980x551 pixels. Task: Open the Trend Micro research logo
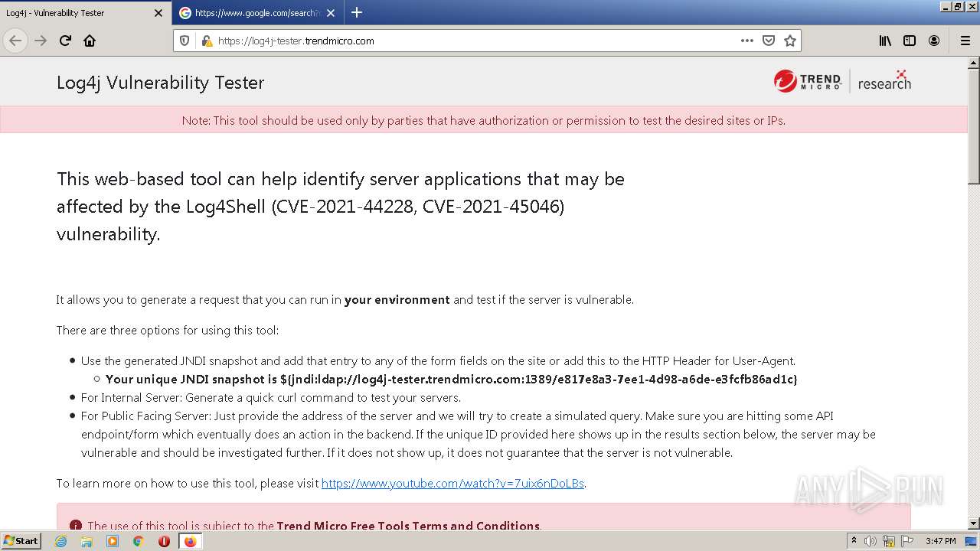(x=842, y=80)
